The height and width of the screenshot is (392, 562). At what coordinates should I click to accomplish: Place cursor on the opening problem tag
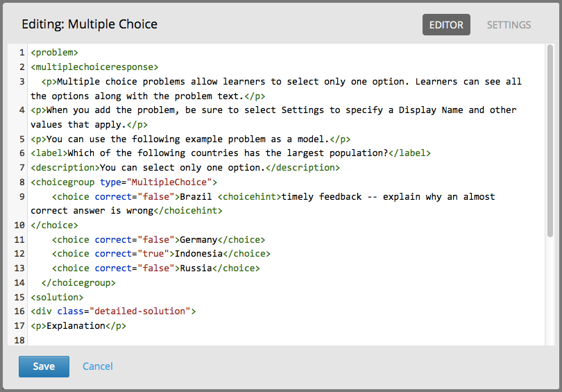click(x=54, y=53)
